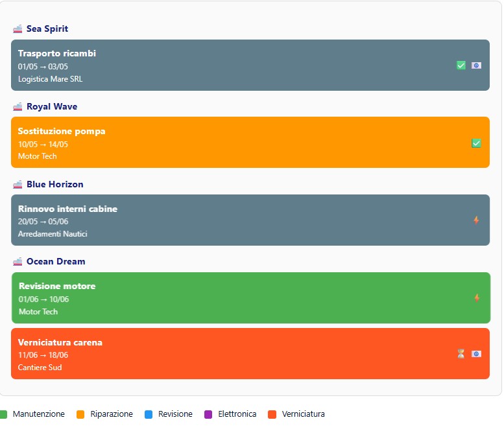
Task: Click the ship icon beside Sea Spirit
Action: coord(18,29)
